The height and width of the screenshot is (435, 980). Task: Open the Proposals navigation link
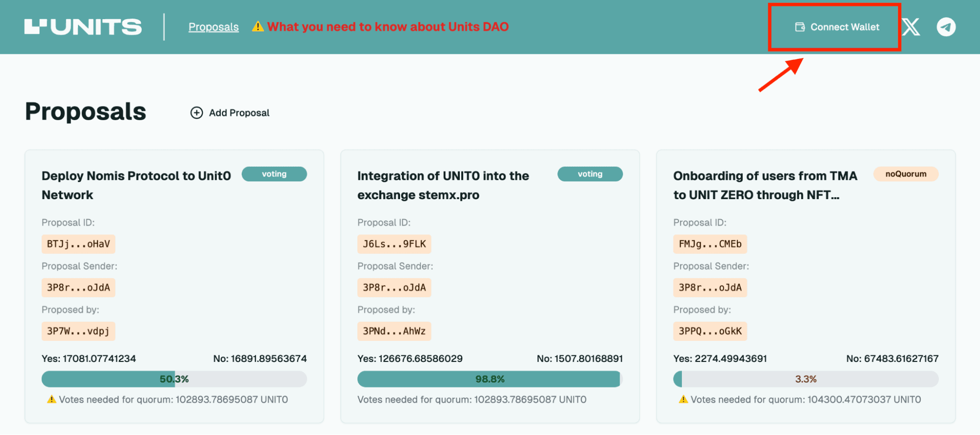coord(214,27)
